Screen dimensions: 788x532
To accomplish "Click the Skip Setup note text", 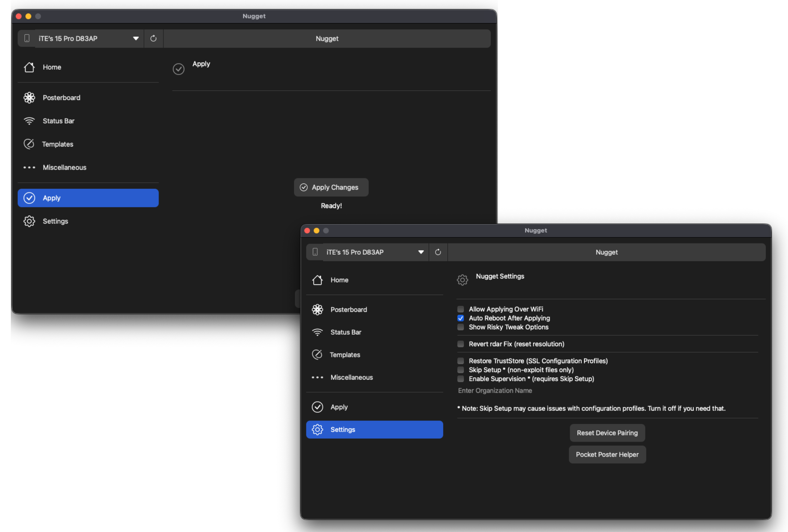I will (x=591, y=409).
